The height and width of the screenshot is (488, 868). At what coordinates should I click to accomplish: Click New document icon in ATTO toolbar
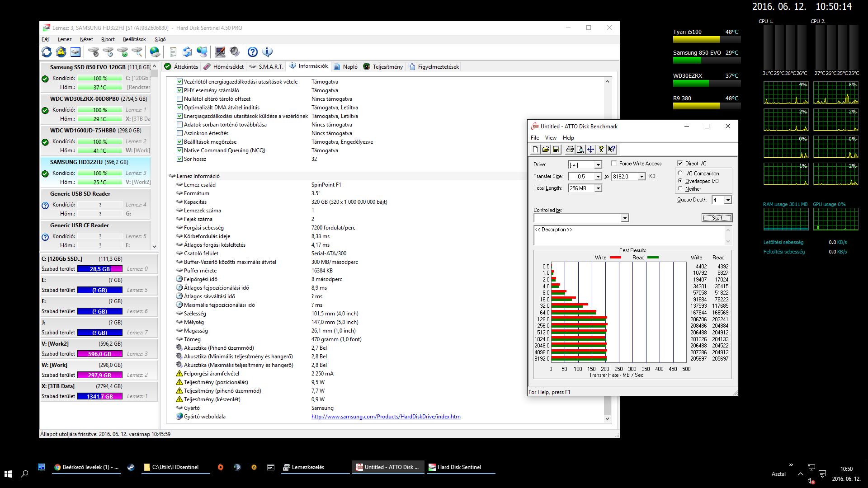[535, 150]
